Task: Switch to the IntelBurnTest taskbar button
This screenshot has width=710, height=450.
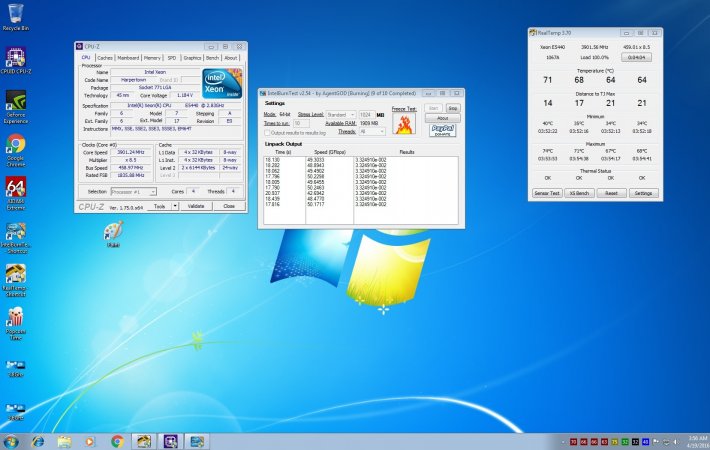Action: [x=197, y=441]
